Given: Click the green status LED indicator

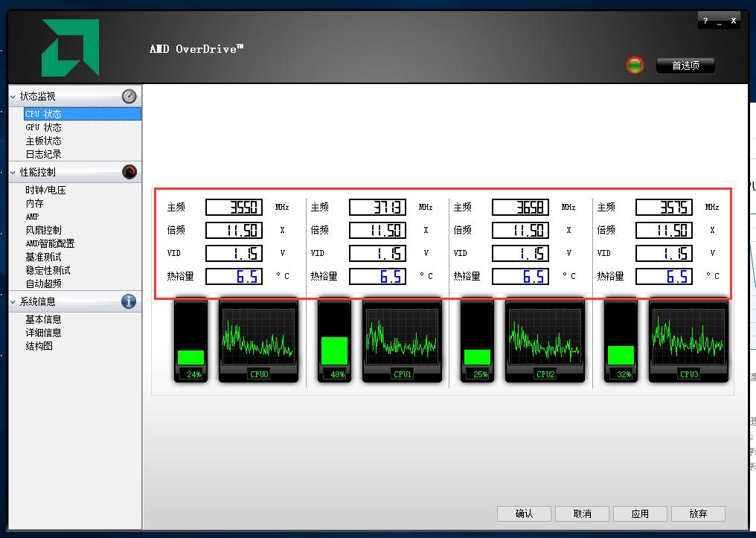Looking at the screenshot, I should click(634, 65).
